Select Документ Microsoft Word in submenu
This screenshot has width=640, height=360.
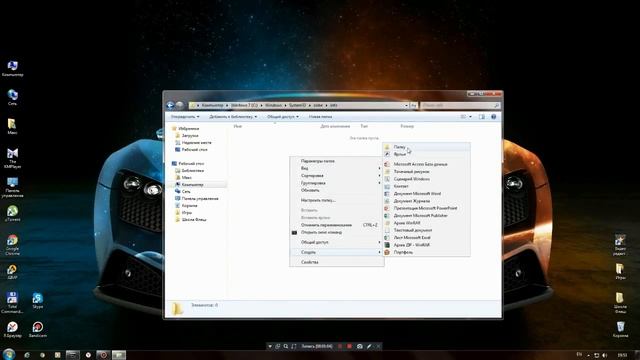(x=426, y=193)
